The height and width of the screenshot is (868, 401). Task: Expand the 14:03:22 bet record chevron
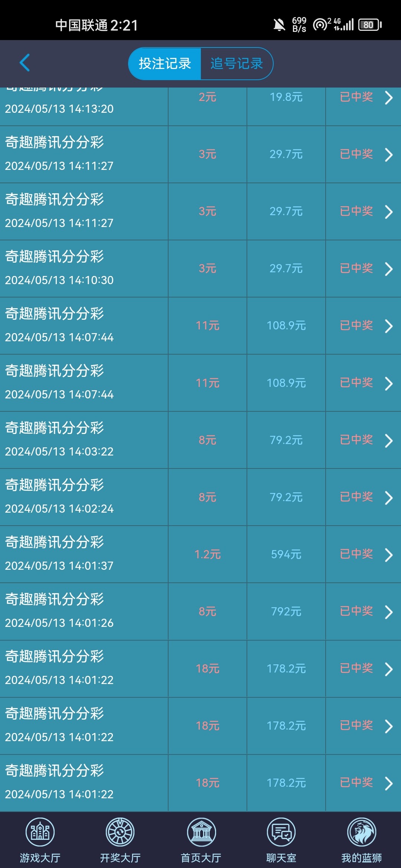pos(388,440)
